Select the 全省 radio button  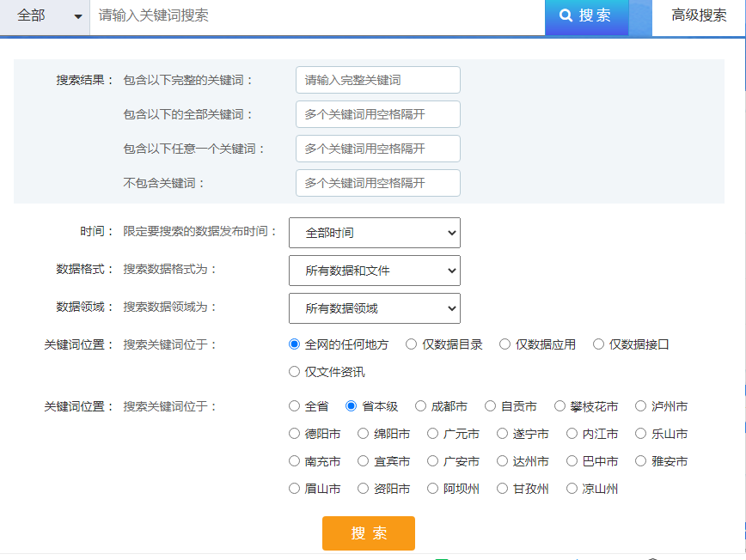tap(295, 406)
